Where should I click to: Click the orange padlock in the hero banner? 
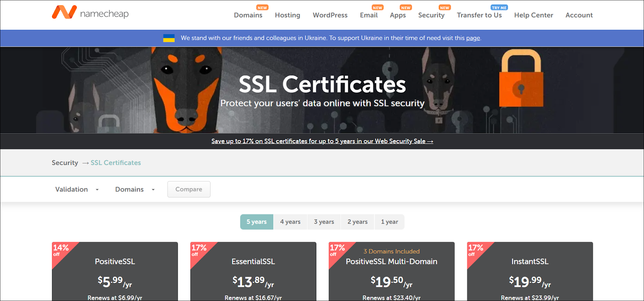(x=521, y=78)
